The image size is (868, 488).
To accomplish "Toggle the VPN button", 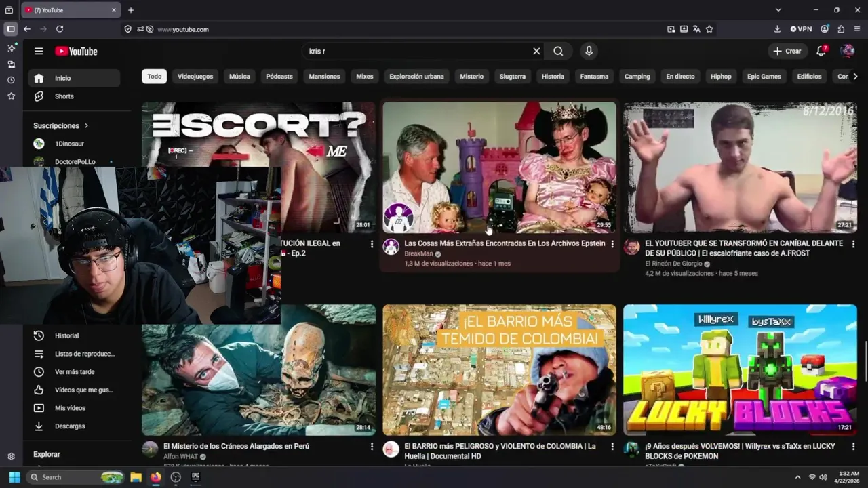I will (x=801, y=29).
